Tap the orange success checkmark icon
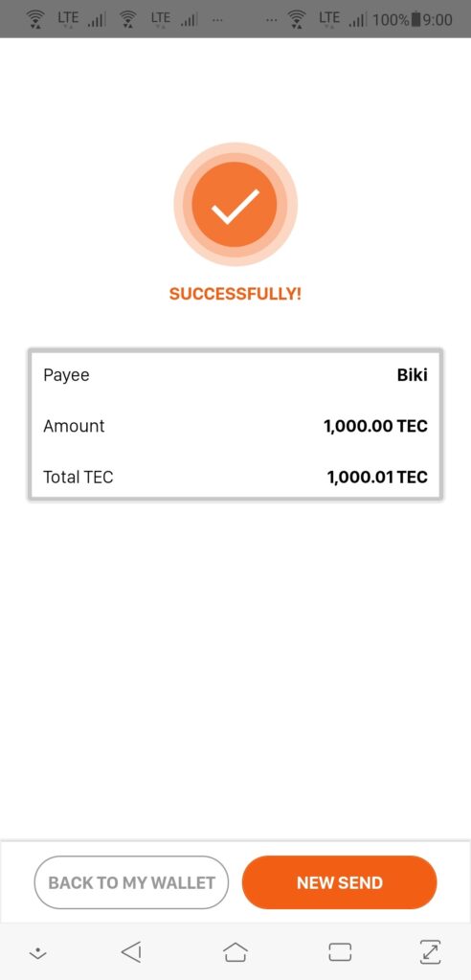 [235, 205]
